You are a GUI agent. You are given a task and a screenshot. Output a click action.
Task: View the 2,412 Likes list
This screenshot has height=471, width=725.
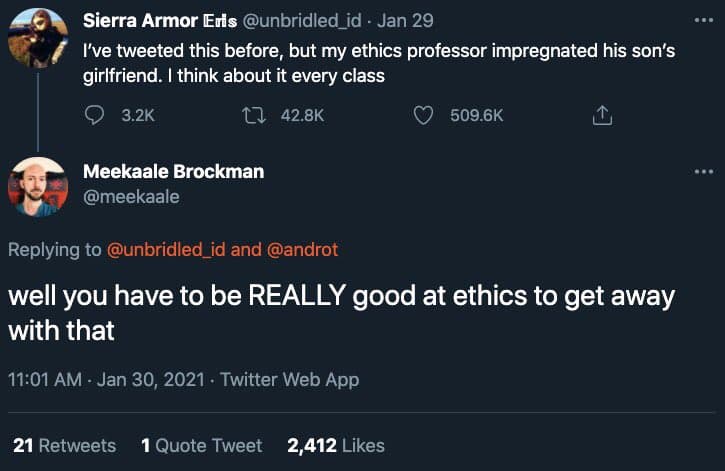335,445
